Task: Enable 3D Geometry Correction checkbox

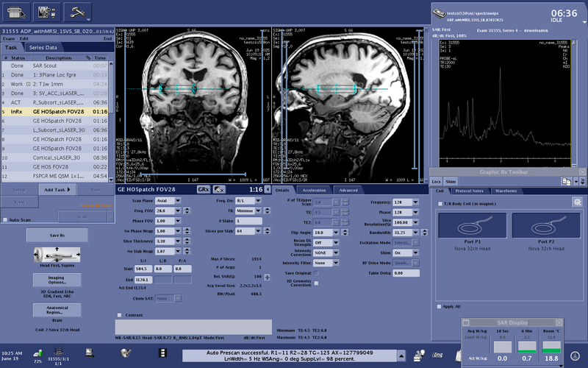Action: (x=316, y=283)
